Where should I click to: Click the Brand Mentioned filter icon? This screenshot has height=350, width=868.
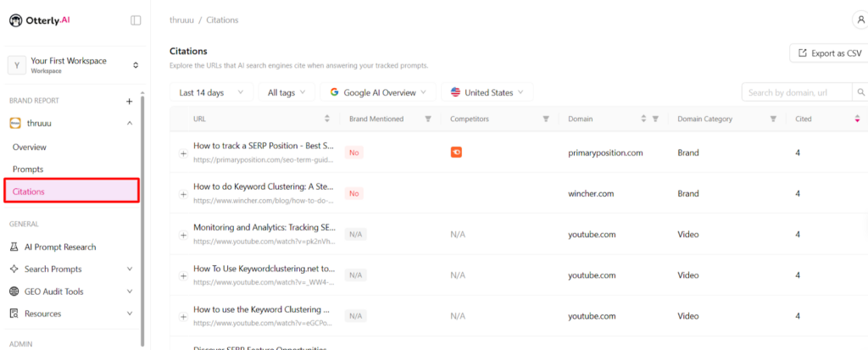click(428, 119)
